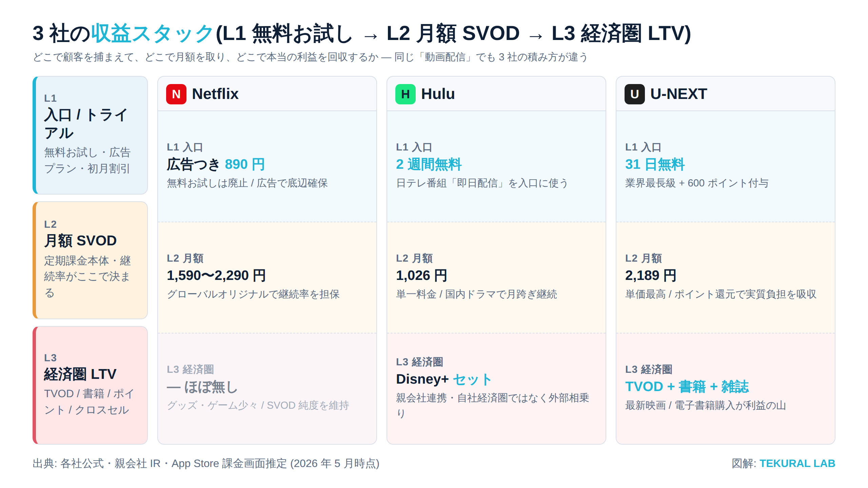Viewport: 868px width, 488px height.
Task: Click the green Hulu H logo icon
Action: (x=405, y=94)
